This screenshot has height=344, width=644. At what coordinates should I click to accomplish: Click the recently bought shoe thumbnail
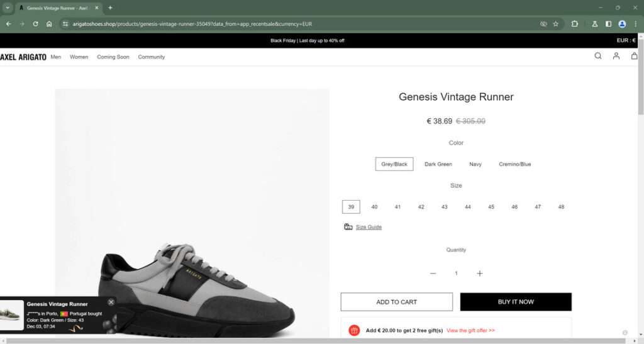tap(12, 315)
